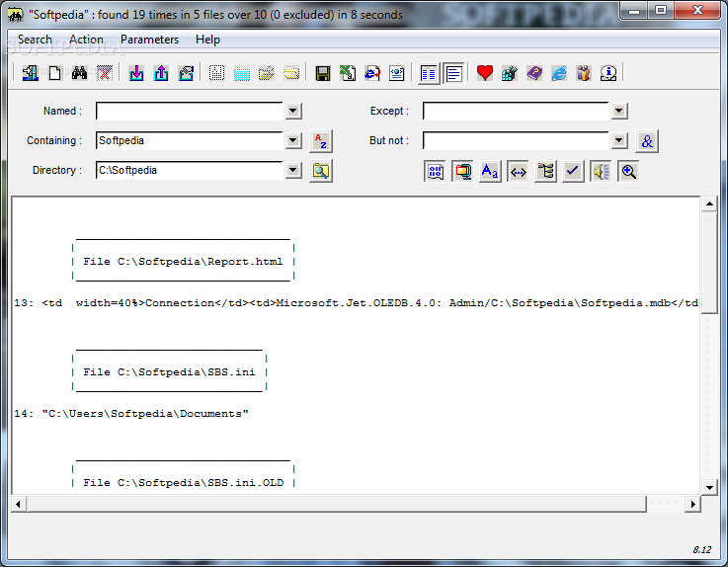Click the exit door icon in toolbar
Screen dimensions: 728x567
[x=31, y=73]
